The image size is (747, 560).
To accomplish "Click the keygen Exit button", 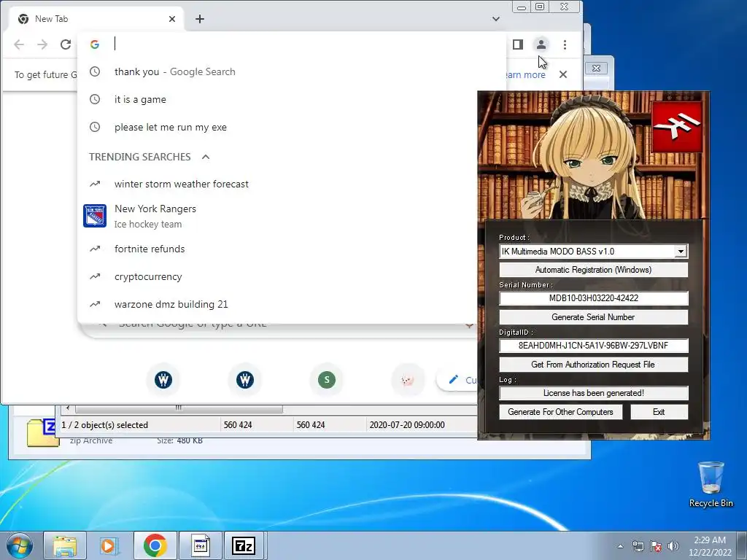I will 659,412.
